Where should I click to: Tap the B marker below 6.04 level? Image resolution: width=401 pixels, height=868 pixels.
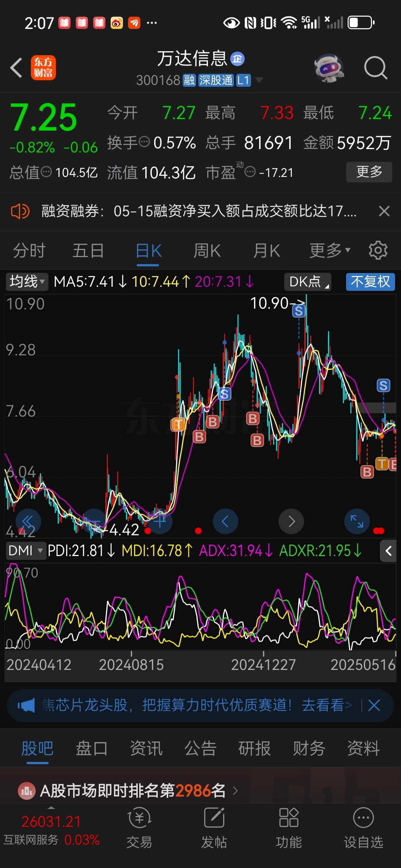[367, 472]
